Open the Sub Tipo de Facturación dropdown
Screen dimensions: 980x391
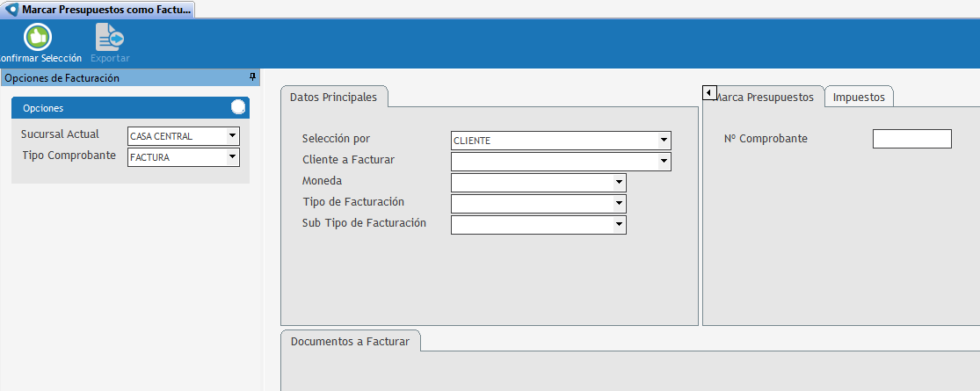pyautogui.click(x=620, y=225)
